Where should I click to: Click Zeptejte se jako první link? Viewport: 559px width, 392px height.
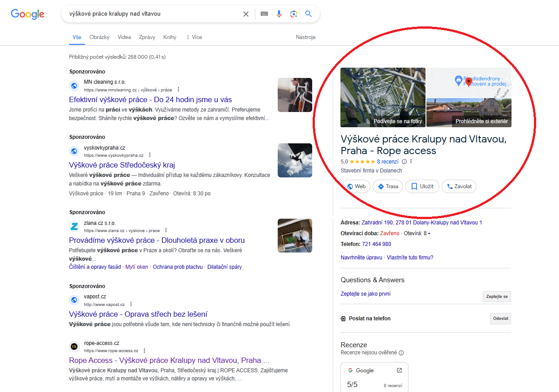tap(365, 294)
